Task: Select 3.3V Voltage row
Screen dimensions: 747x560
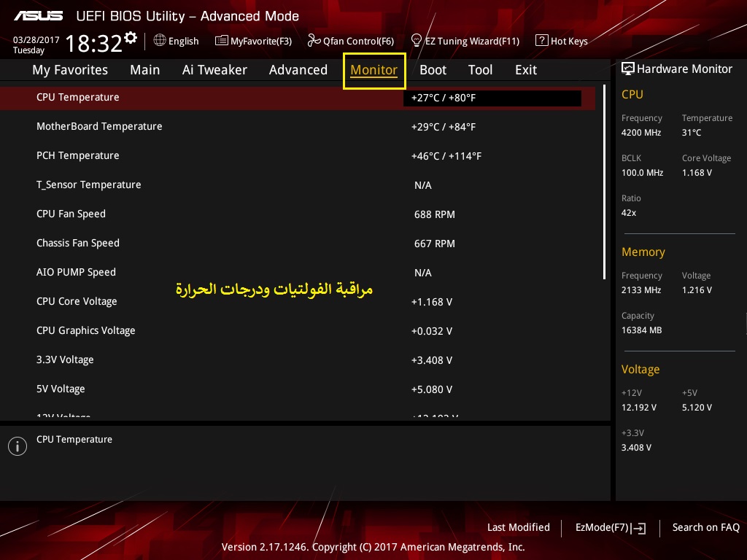Action: pos(298,360)
